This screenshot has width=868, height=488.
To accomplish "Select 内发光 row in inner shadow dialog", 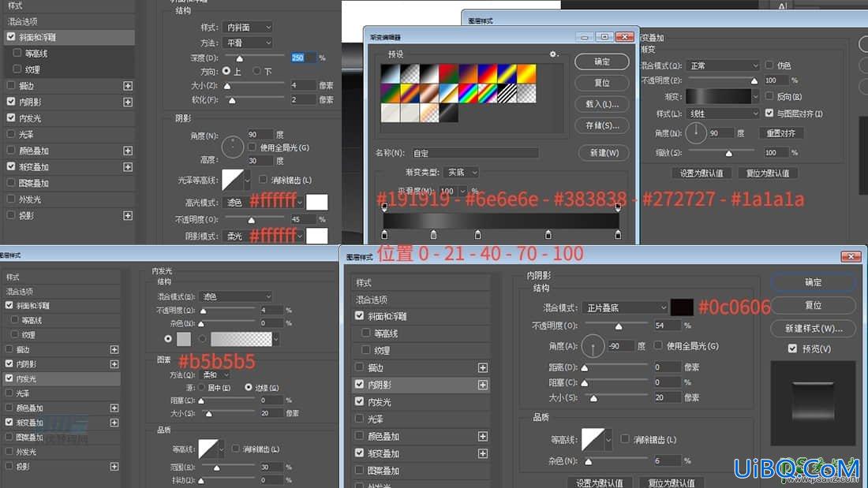I will click(x=421, y=402).
